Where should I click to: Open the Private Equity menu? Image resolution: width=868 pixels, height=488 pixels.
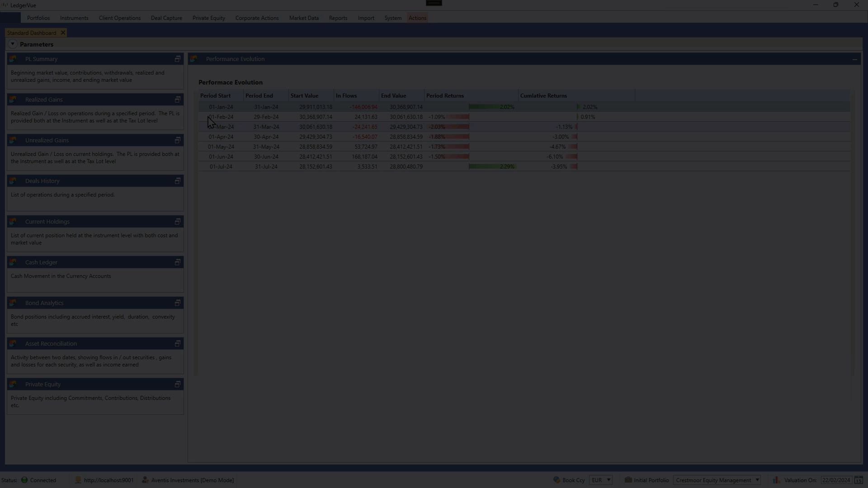pos(208,18)
